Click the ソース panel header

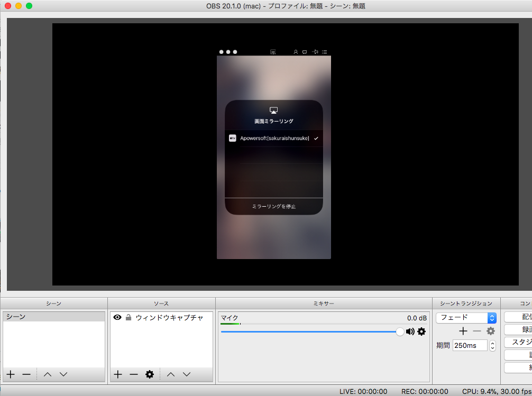161,303
